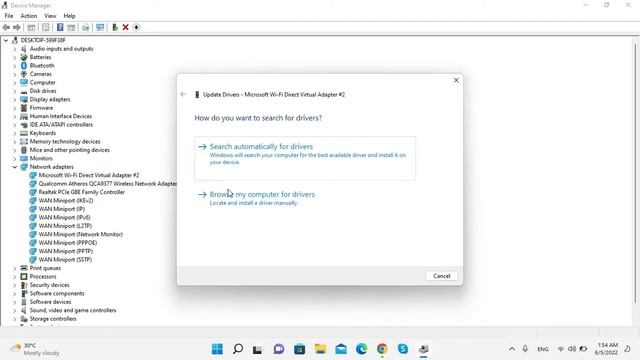Viewport: 640px width, 360px height.
Task: Select WAN Miniport (L2TP)
Action: click(65, 226)
